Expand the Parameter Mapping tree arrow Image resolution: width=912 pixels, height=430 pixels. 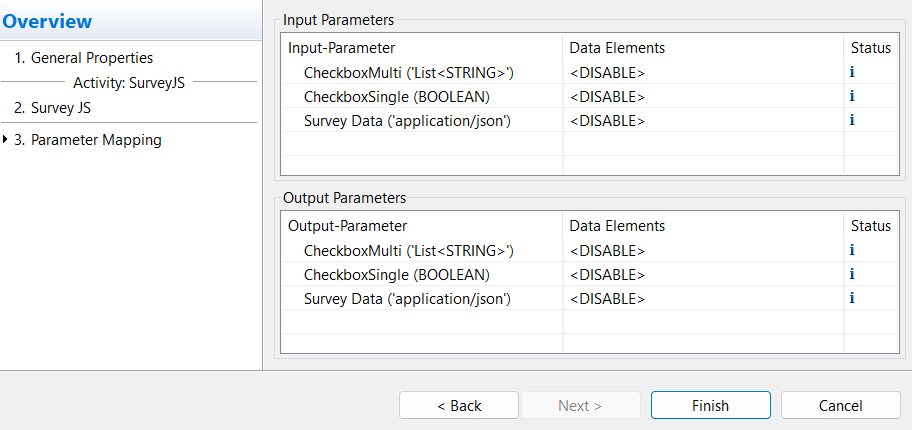point(5,140)
